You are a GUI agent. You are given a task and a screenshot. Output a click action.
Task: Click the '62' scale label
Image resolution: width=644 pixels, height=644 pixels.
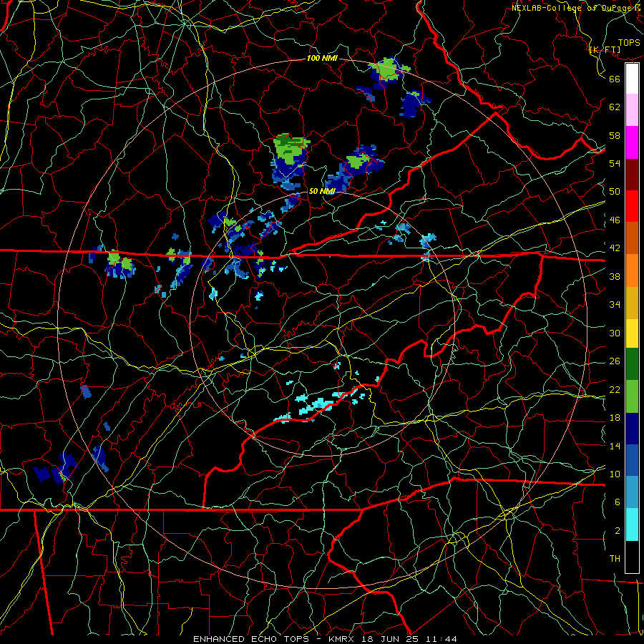click(615, 107)
